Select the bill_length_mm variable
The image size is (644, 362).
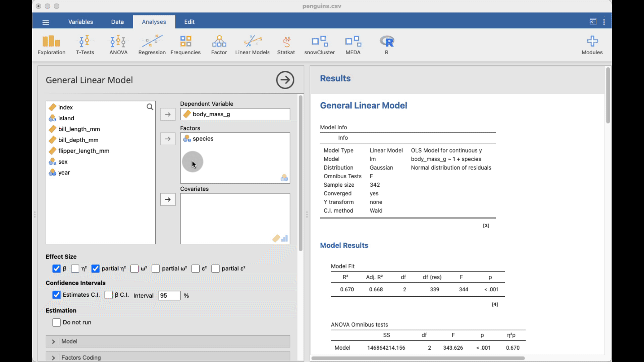coord(101,129)
